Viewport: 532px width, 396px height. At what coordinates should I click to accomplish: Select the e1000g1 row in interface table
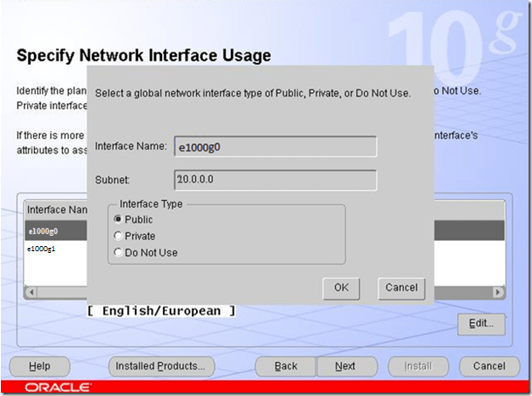pos(56,249)
